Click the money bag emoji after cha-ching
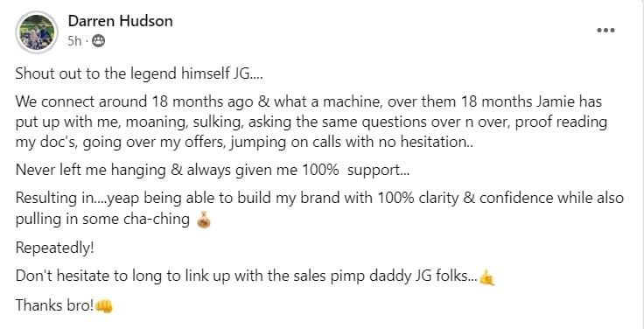Viewport: 644px width, 329px height. coord(204,220)
